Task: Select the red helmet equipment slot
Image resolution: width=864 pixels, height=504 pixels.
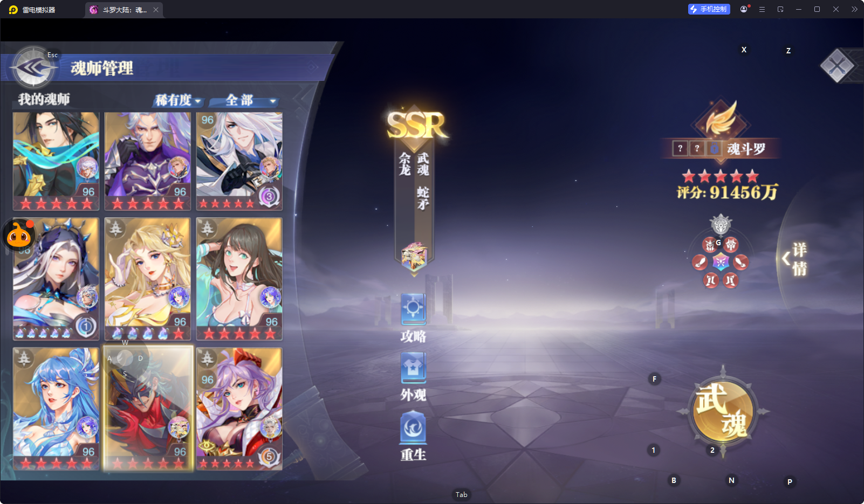Action: coord(710,245)
